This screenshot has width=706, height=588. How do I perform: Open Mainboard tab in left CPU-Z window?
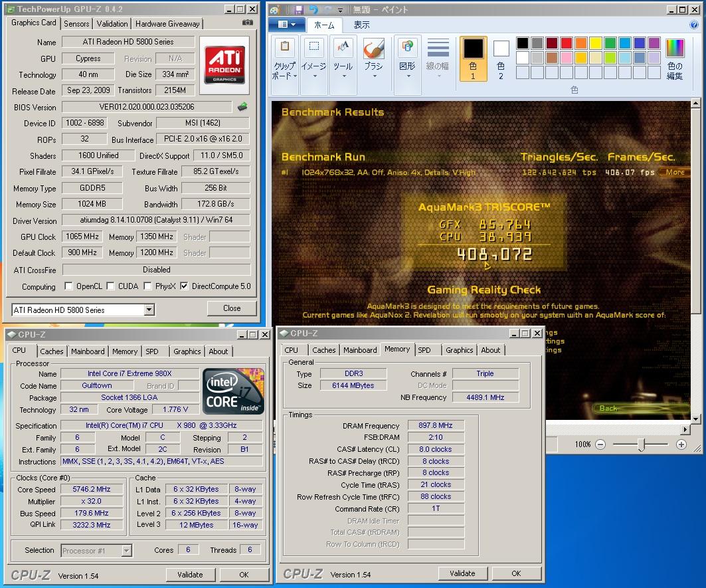[88, 351]
